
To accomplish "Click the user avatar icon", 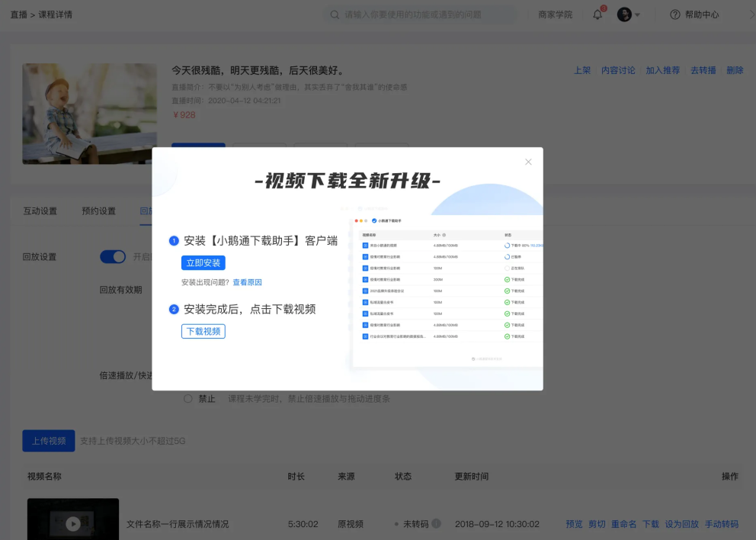I will (x=624, y=14).
